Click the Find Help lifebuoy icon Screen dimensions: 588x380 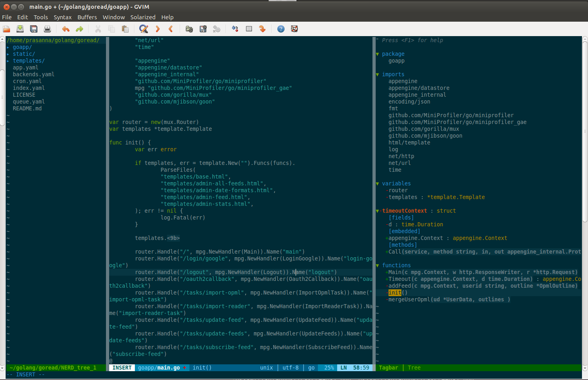pyautogui.click(x=295, y=29)
